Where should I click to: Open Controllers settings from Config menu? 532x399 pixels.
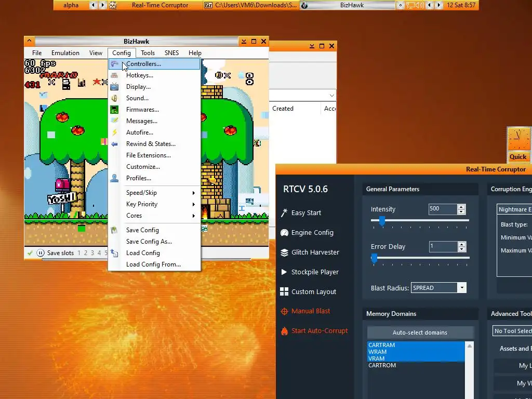click(x=154, y=64)
